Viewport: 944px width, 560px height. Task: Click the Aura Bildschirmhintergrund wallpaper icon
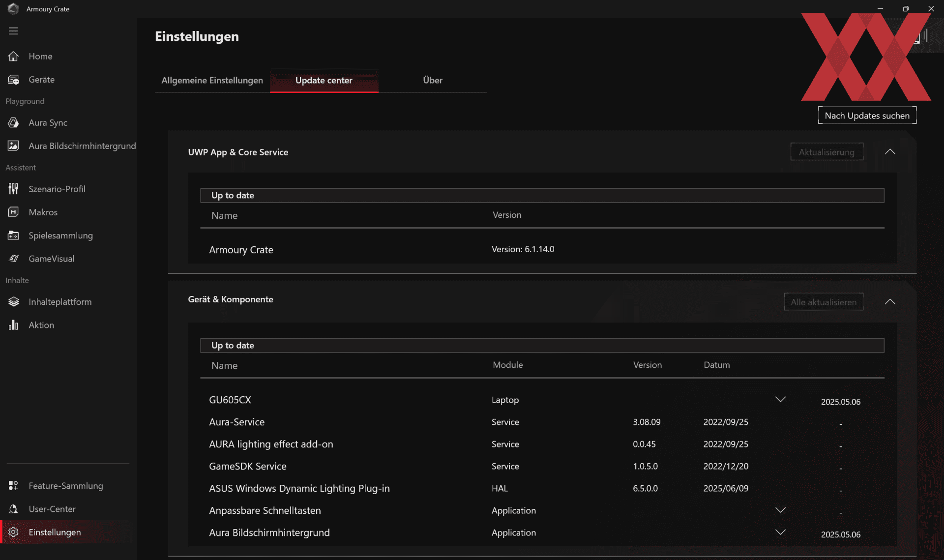pyautogui.click(x=13, y=146)
